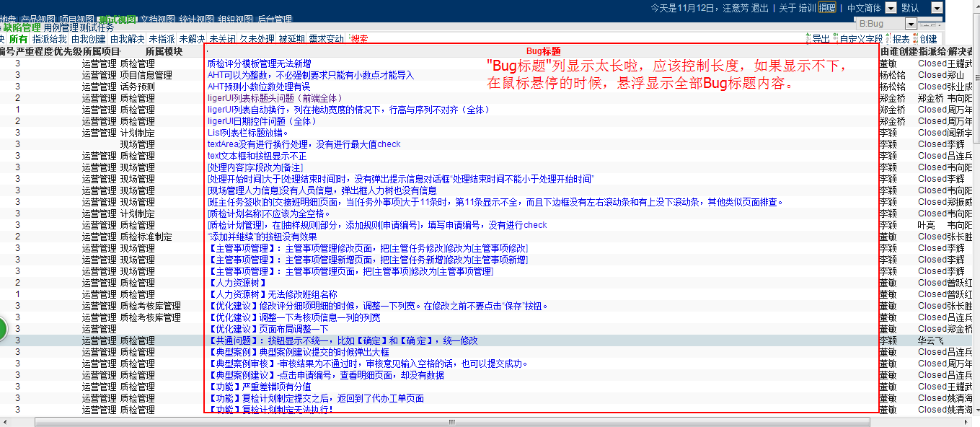Click assignee 华云飞 in highlighted row
Screen dimensions: 980x427
click(931, 340)
